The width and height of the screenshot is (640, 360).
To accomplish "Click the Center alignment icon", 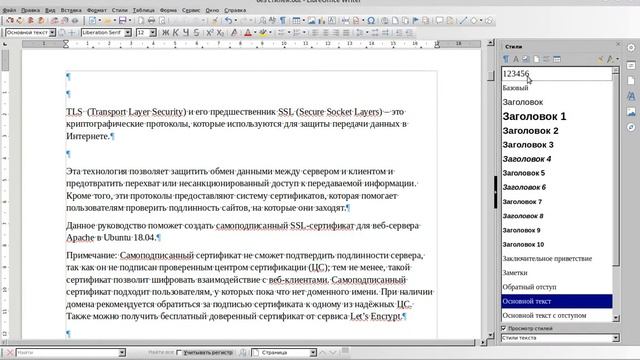I will (325, 33).
